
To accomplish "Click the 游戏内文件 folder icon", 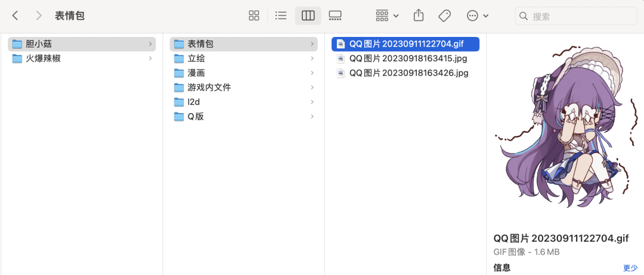I will 179,87.
